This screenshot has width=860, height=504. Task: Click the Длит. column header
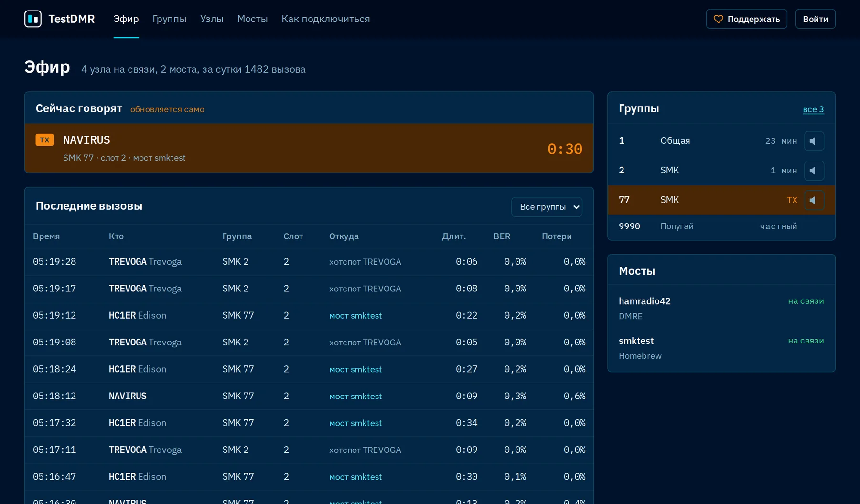tap(454, 236)
